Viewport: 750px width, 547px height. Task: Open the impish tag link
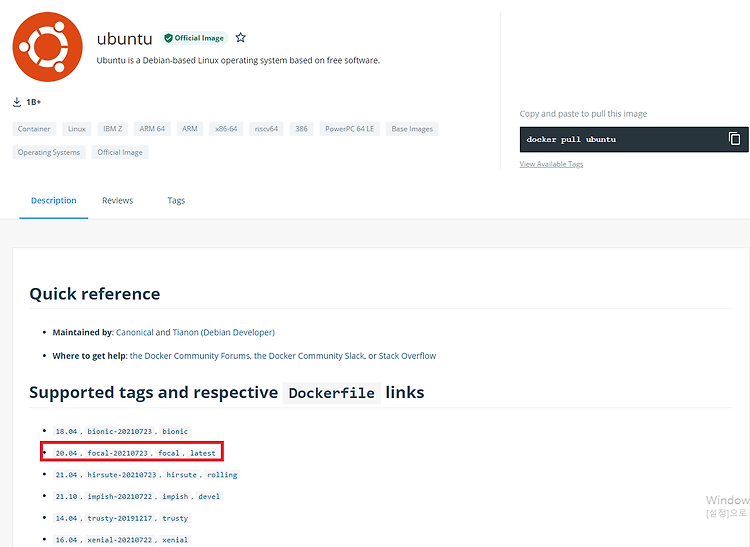point(175,496)
